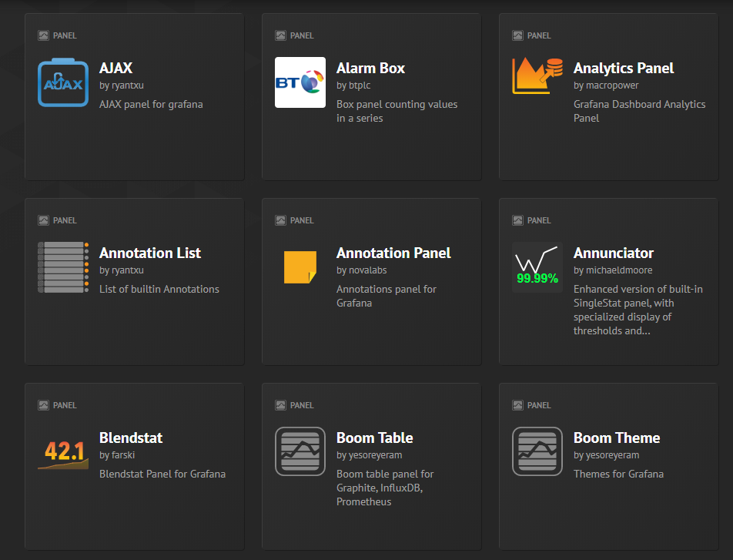Click 'Grafana Dashboard Analytics Panel' description

pyautogui.click(x=640, y=112)
